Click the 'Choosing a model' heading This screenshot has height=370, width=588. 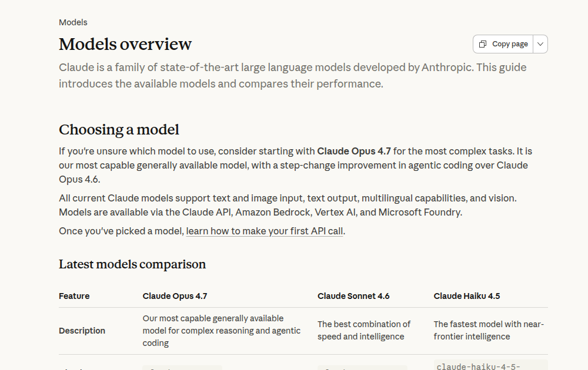pyautogui.click(x=119, y=130)
